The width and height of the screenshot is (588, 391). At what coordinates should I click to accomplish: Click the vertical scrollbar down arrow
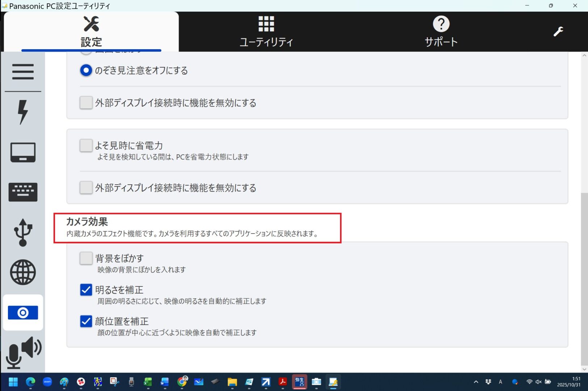coord(584,369)
